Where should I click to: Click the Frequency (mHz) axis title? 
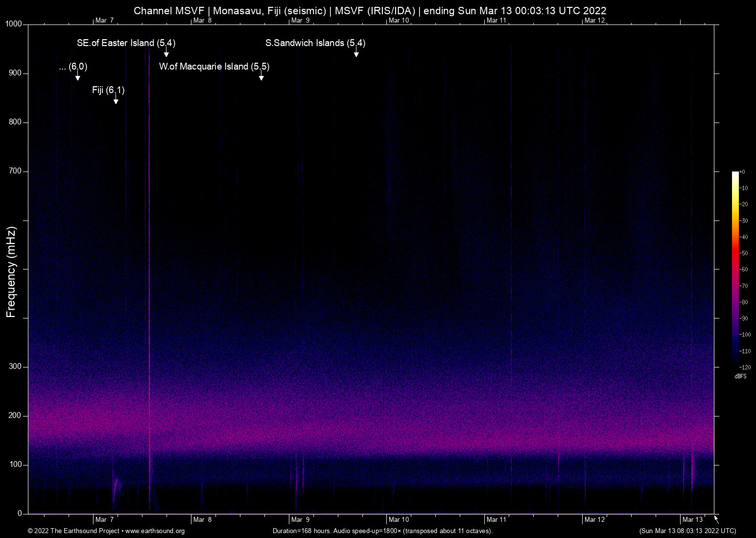[x=11, y=272]
